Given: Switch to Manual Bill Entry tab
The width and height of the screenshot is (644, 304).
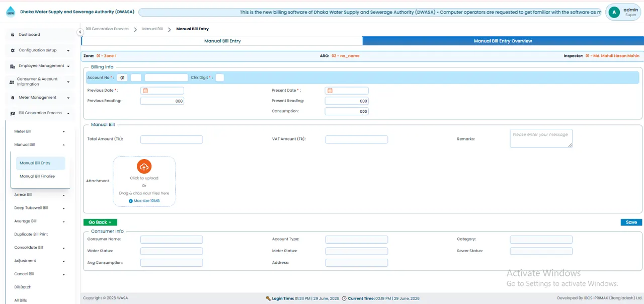Looking at the screenshot, I should click(222, 41).
